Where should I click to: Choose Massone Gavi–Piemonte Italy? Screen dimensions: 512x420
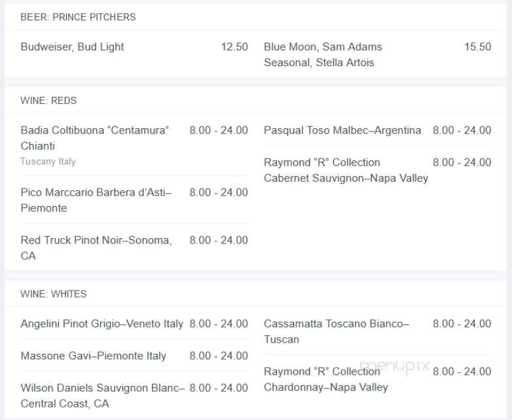(94, 356)
